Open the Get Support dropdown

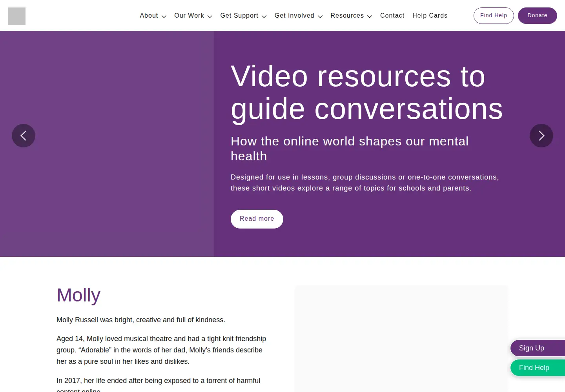pos(243,16)
